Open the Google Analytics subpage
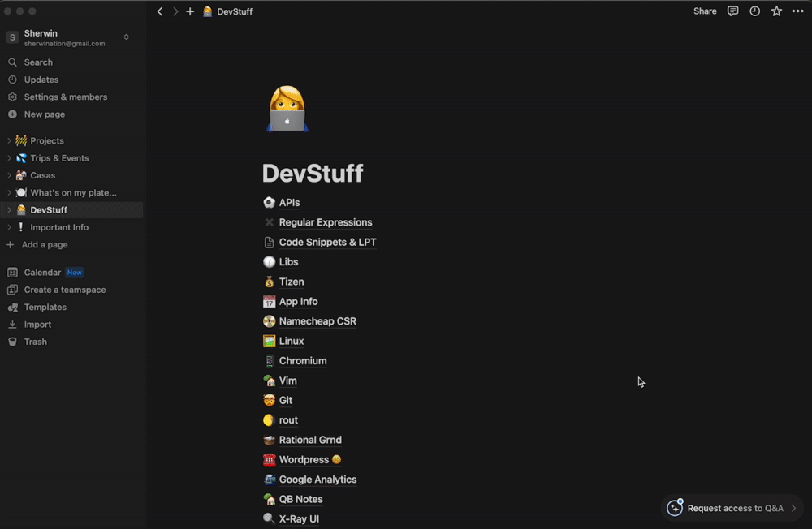Screen dimensions: 812x529 pyautogui.click(x=317, y=480)
